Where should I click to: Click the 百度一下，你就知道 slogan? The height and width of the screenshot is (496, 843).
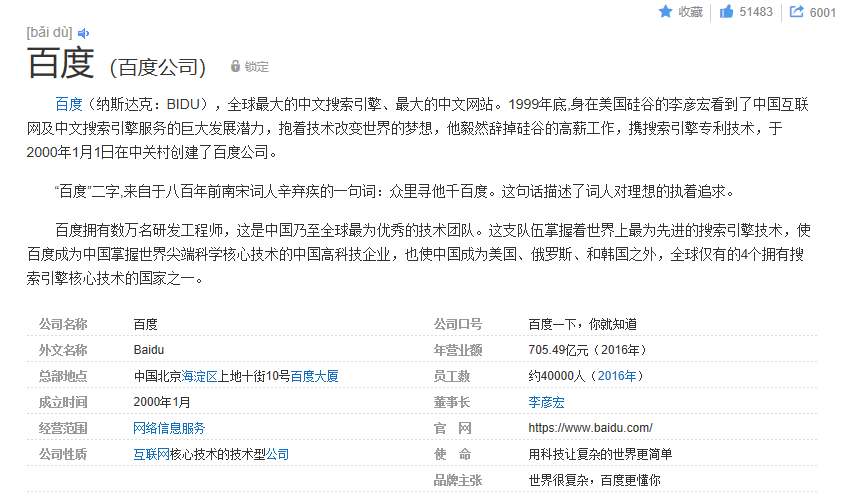click(583, 324)
